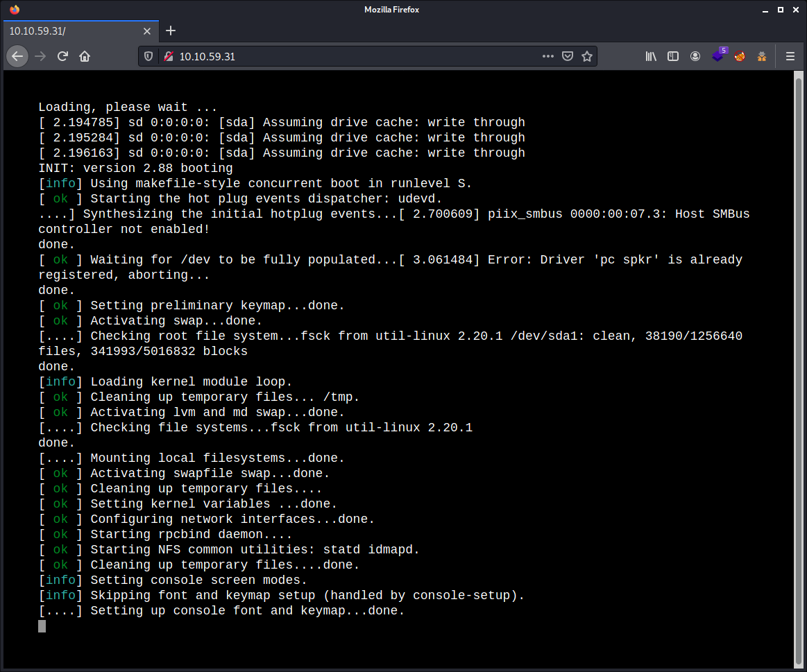Close the 10.10.59.31 tab

[147, 31]
